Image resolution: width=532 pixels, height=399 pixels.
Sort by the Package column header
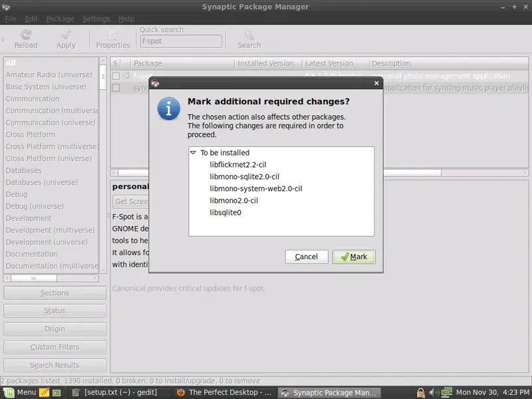pyautogui.click(x=182, y=63)
